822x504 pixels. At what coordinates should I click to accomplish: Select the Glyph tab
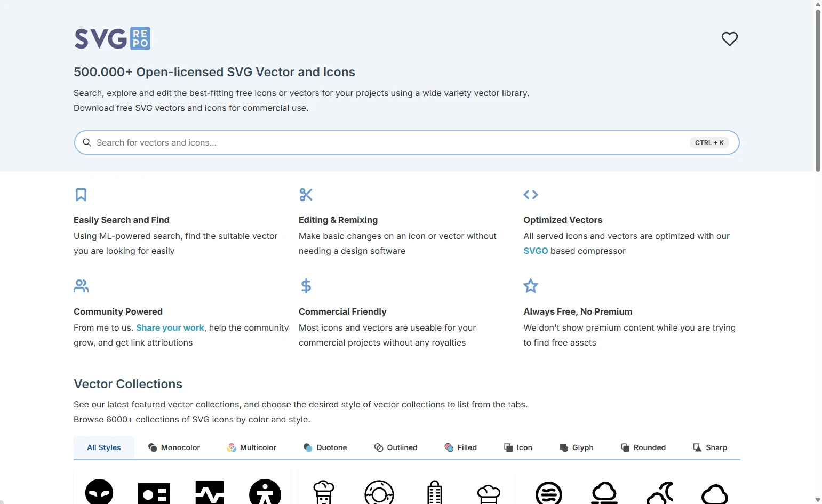tap(576, 447)
